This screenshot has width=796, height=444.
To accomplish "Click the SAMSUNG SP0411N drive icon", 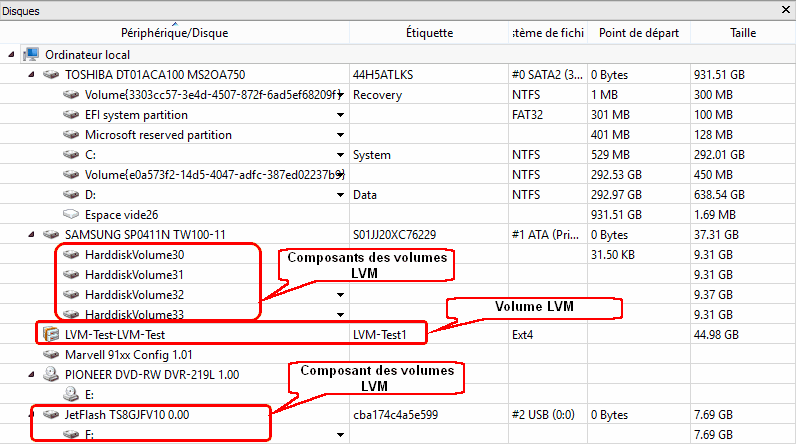I will (x=50, y=234).
